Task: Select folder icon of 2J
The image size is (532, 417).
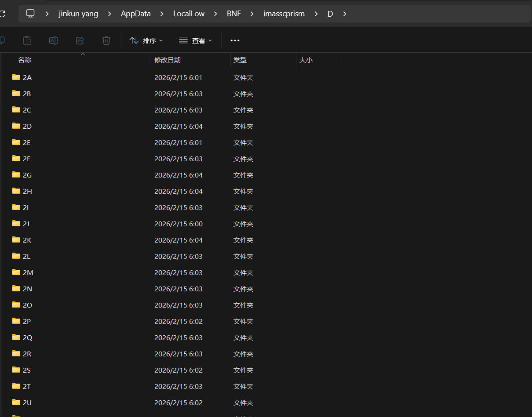Action: (x=16, y=223)
